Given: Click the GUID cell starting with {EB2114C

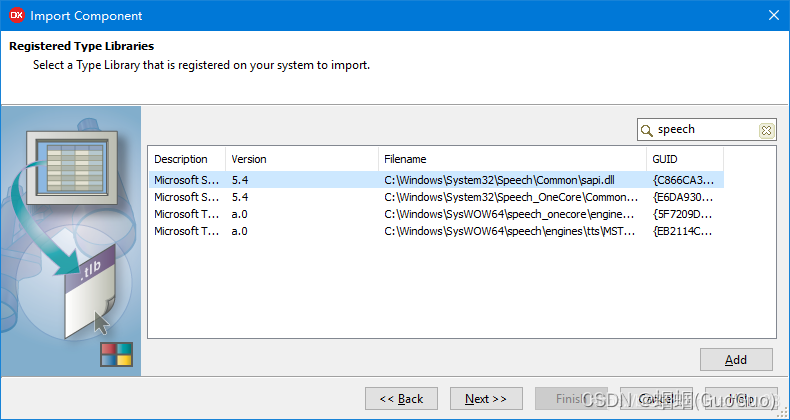Looking at the screenshot, I should [x=683, y=231].
